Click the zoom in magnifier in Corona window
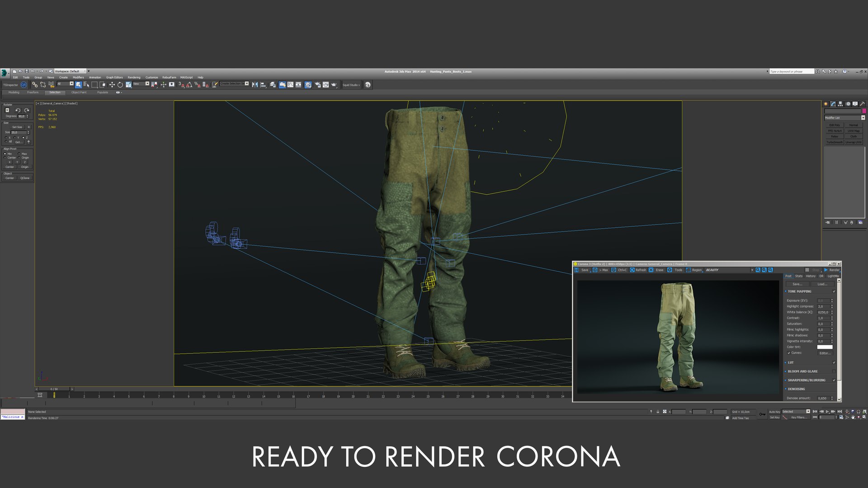 758,270
